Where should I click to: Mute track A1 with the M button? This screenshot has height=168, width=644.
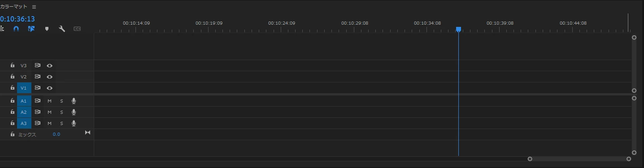pyautogui.click(x=50, y=101)
